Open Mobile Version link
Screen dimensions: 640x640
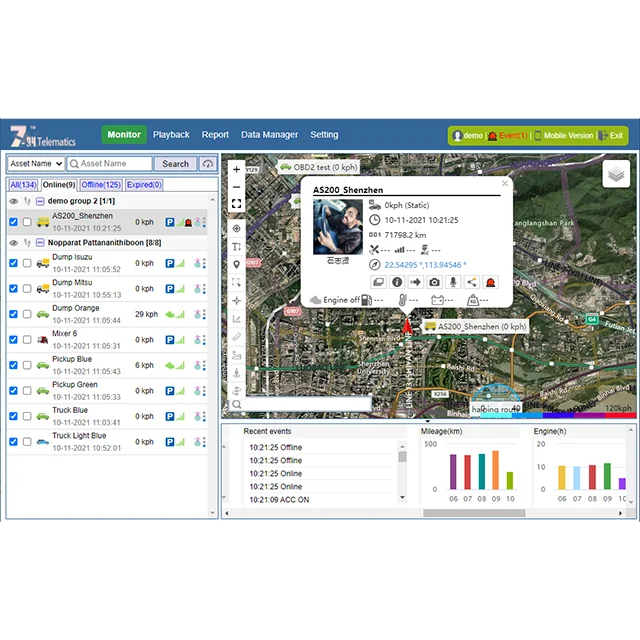564,136
